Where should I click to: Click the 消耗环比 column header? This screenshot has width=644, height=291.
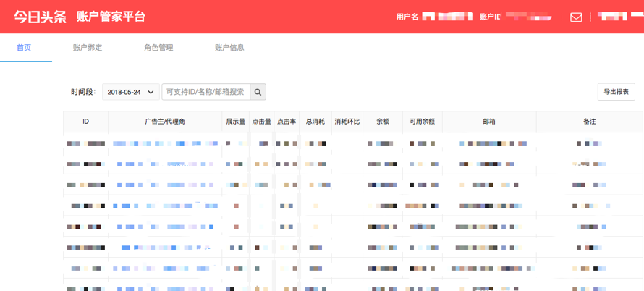347,122
